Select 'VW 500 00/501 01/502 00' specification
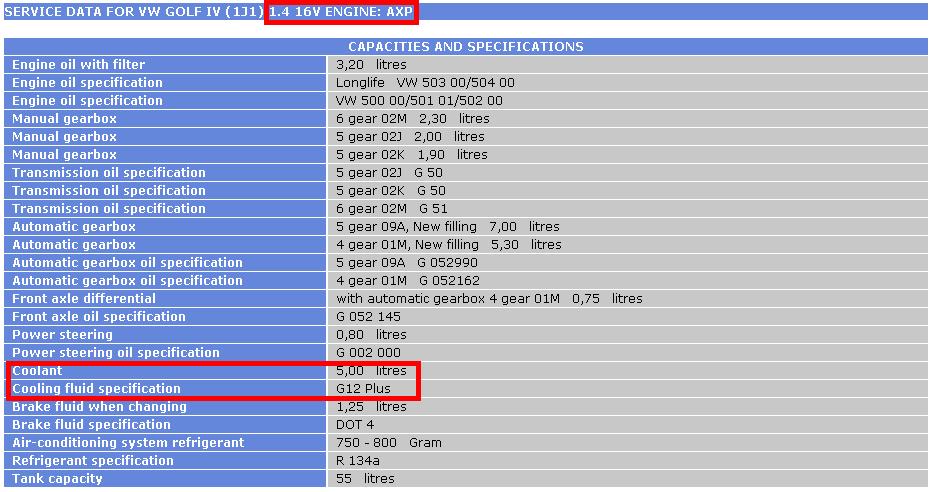The image size is (934, 492). coord(419,101)
